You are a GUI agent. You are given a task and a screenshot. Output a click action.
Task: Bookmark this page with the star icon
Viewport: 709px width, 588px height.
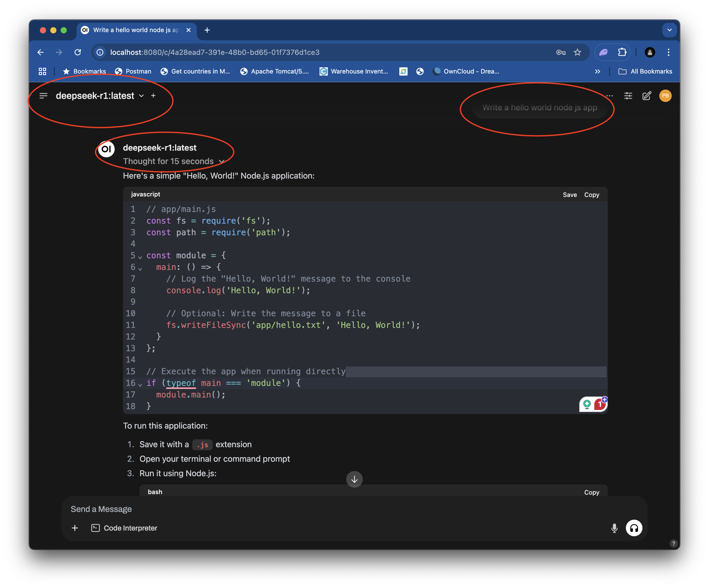(x=577, y=52)
